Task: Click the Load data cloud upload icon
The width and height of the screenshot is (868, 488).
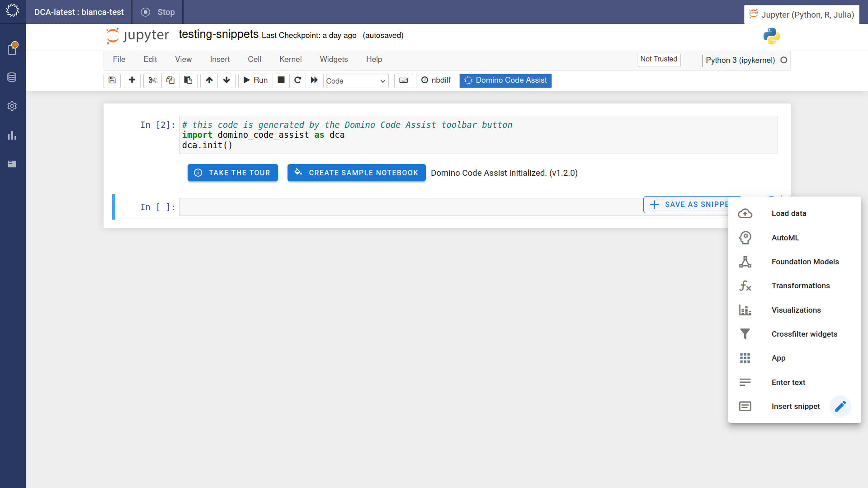Action: 745,213
